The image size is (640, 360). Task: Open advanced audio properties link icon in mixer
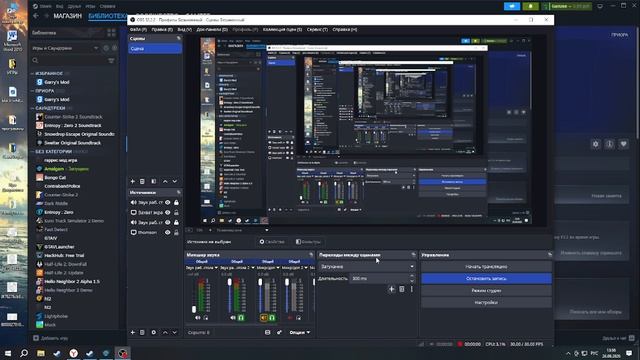point(279,332)
